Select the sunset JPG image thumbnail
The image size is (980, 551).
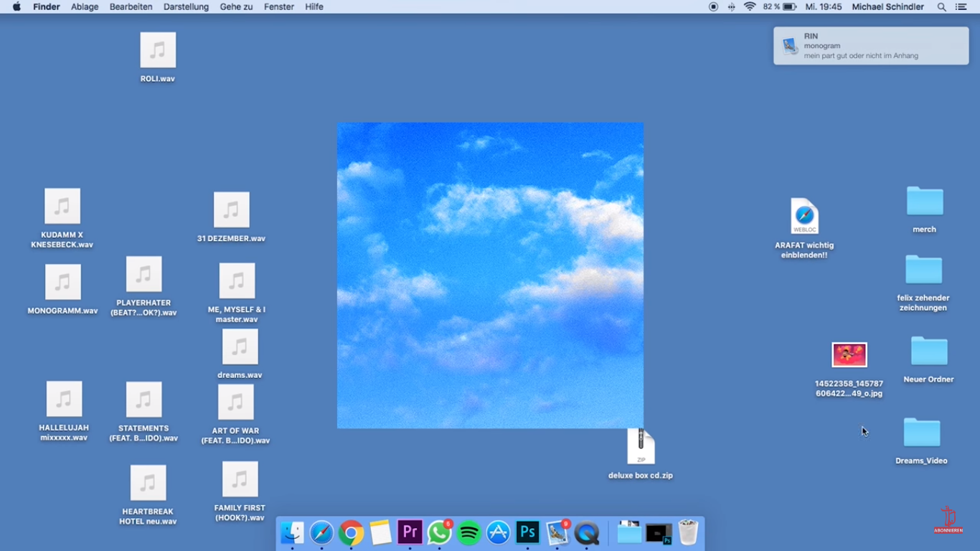(x=849, y=354)
